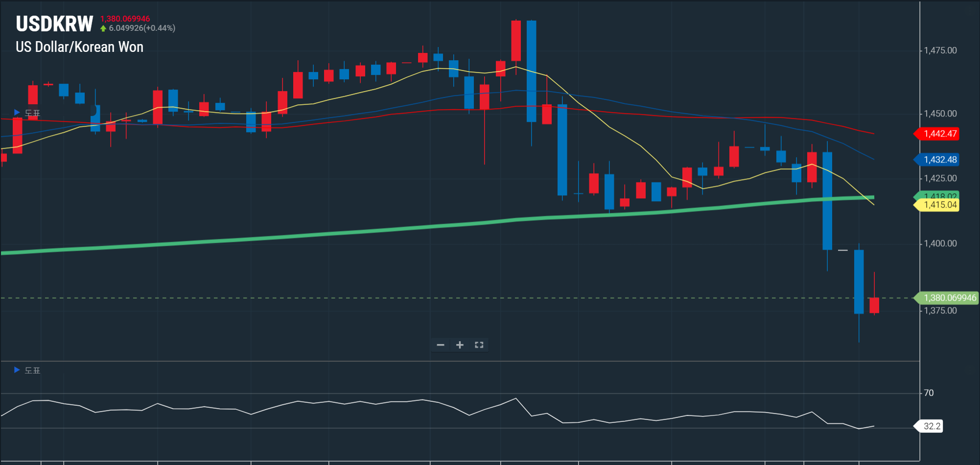
Task: Click the red 1,442.47 moving average label
Action: click(x=939, y=134)
